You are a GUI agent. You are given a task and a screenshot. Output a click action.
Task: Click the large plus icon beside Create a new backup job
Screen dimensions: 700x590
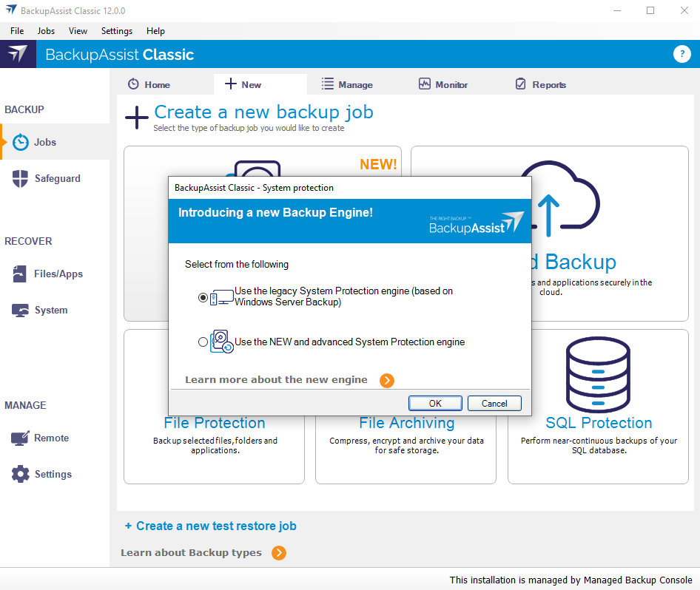(137, 118)
